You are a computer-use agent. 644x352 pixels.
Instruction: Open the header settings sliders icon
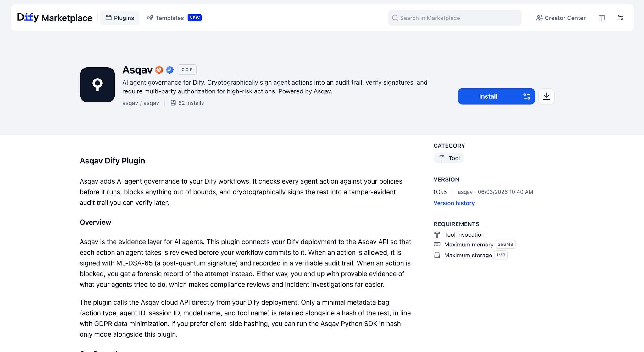click(x=620, y=18)
